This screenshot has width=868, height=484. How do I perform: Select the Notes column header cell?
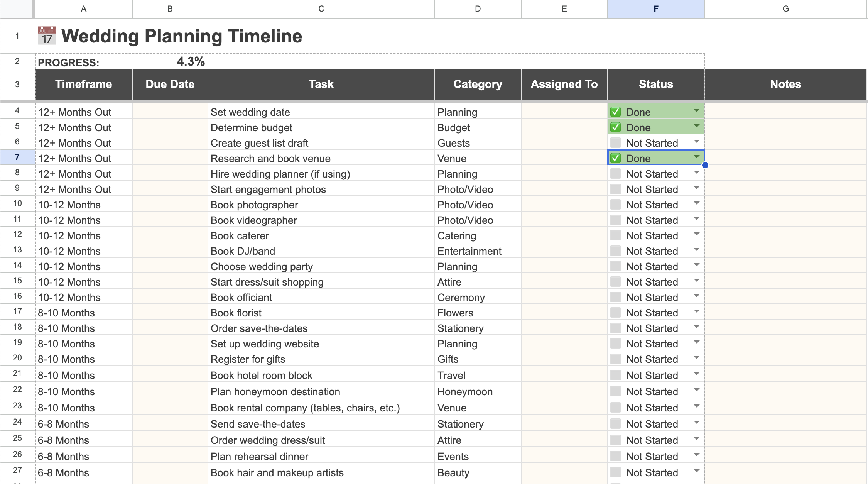[x=785, y=84]
